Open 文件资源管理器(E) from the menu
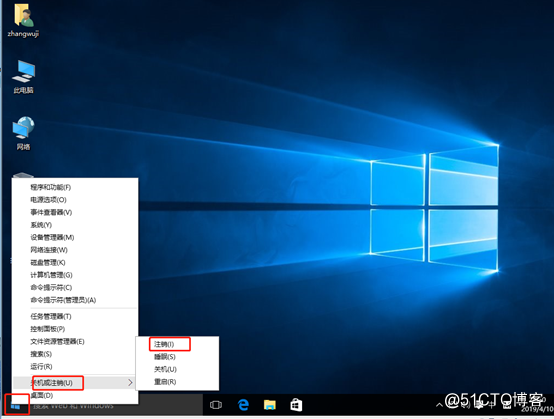 pos(75,342)
